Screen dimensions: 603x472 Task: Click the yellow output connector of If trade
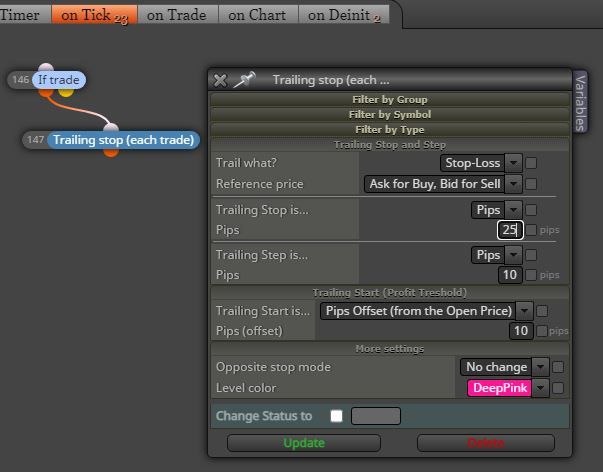66,92
